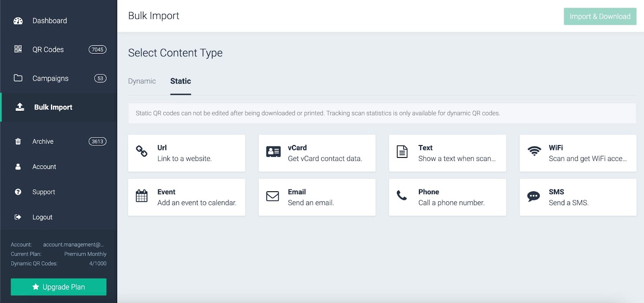Click the Import & Download button
The height and width of the screenshot is (303, 644).
[600, 16]
